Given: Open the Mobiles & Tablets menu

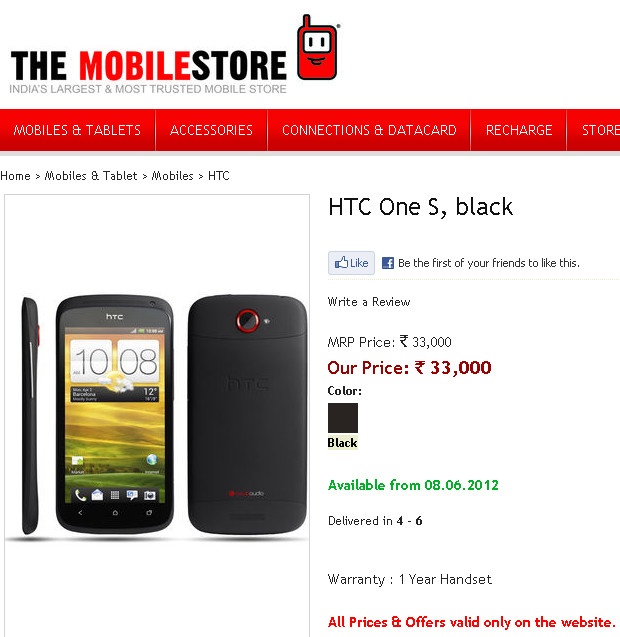Looking at the screenshot, I should [x=77, y=130].
